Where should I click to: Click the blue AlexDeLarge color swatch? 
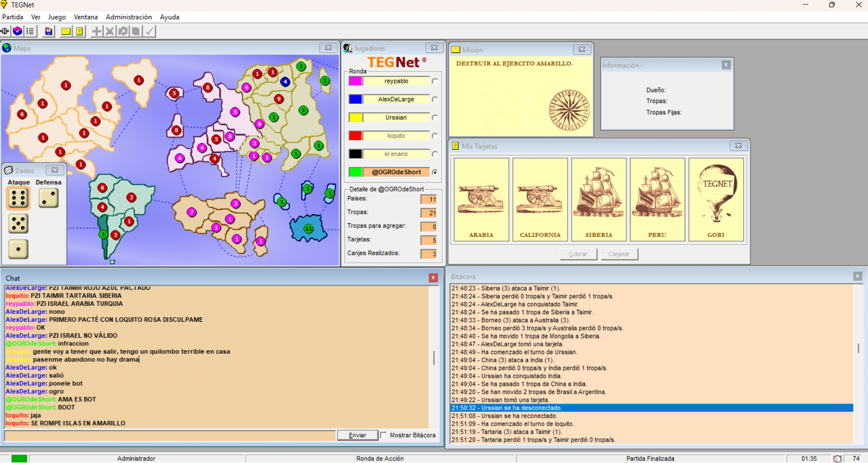(355, 99)
